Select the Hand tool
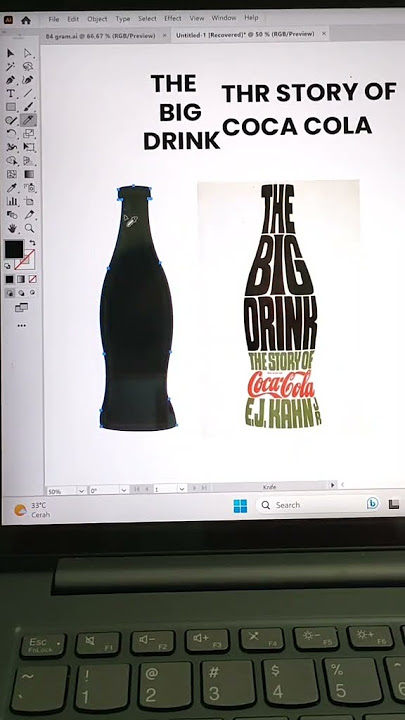The image size is (405, 720). point(12,228)
